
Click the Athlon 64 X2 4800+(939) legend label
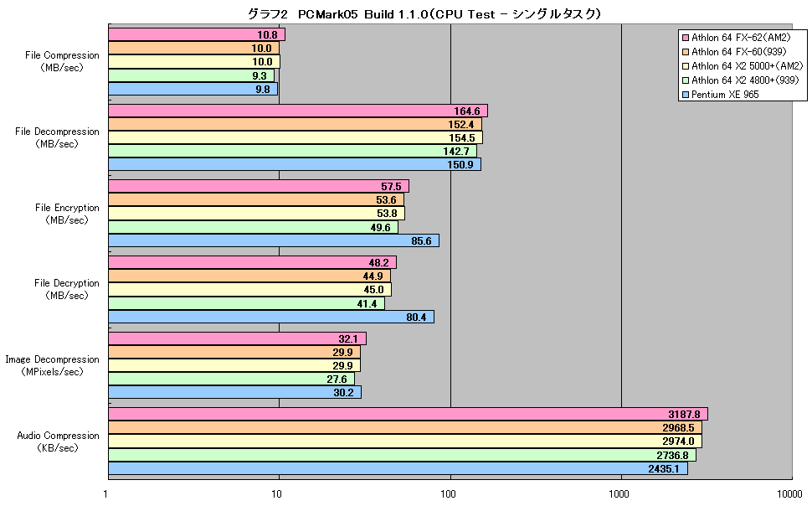pyautogui.click(x=745, y=80)
